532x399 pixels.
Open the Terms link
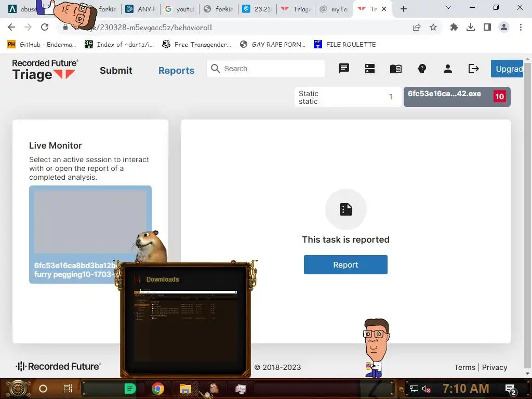464,367
